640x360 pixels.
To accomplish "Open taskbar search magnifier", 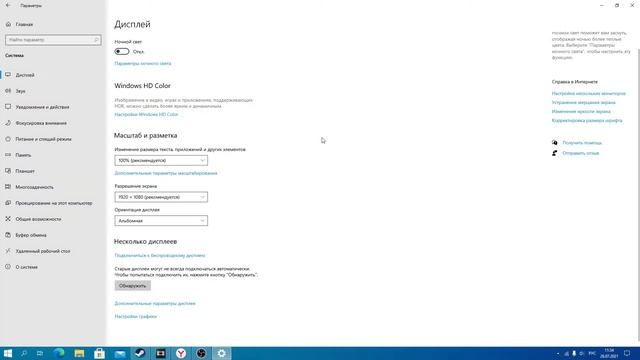I will tap(24, 353).
